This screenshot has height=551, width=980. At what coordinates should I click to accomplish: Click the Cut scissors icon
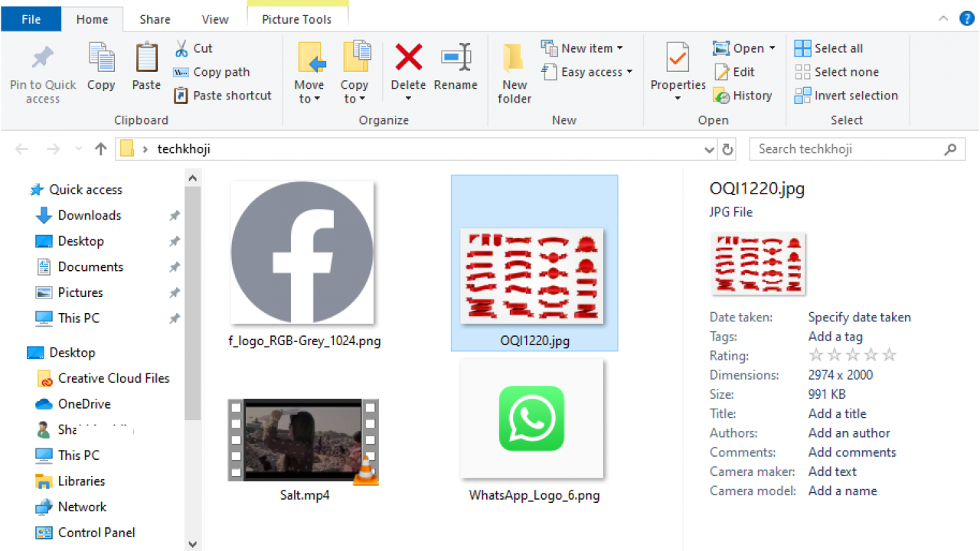click(x=181, y=48)
